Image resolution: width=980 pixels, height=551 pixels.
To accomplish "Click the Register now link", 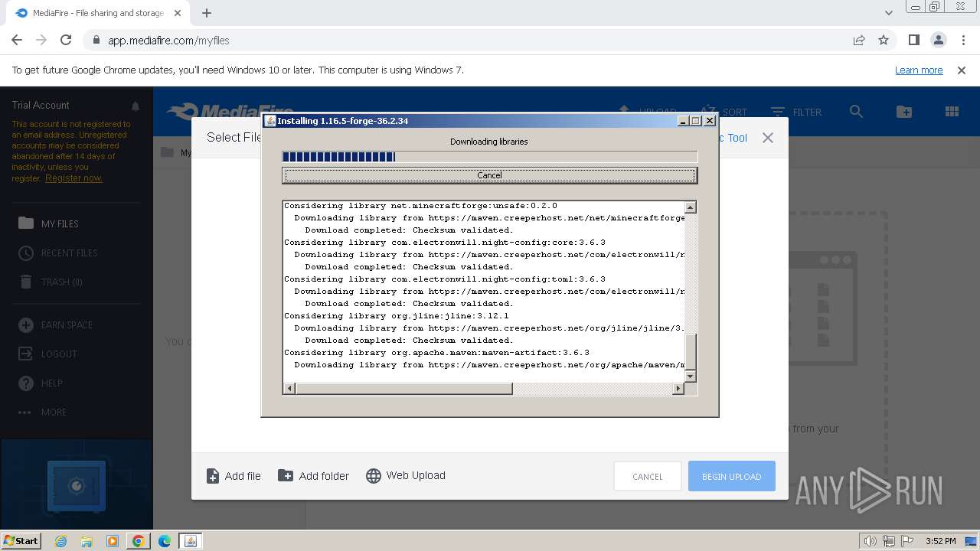I will 73,178.
